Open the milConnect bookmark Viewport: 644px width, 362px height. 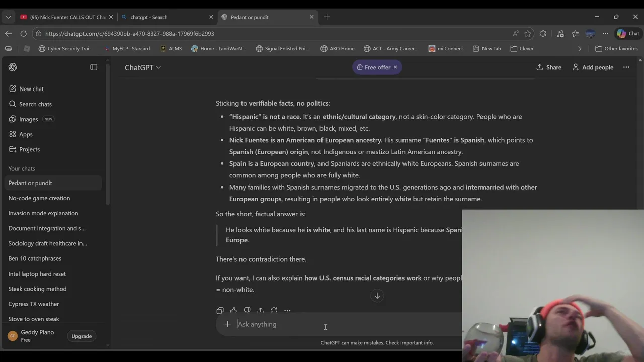445,49
